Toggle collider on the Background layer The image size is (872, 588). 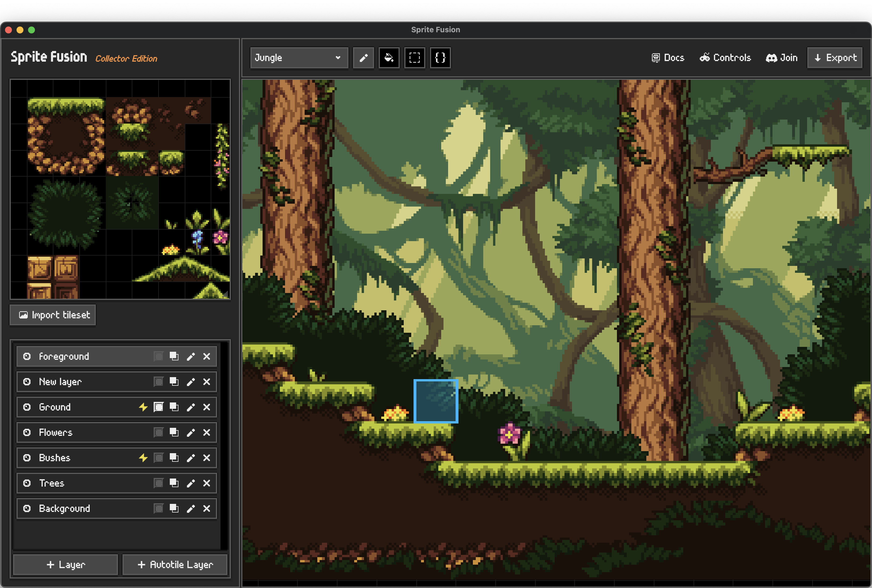point(159,508)
